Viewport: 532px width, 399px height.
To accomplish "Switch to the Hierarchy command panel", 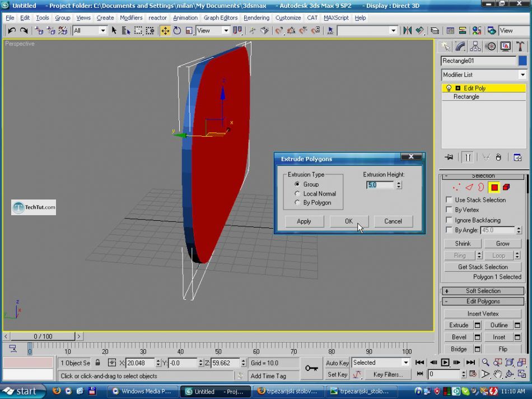I will click(x=475, y=47).
